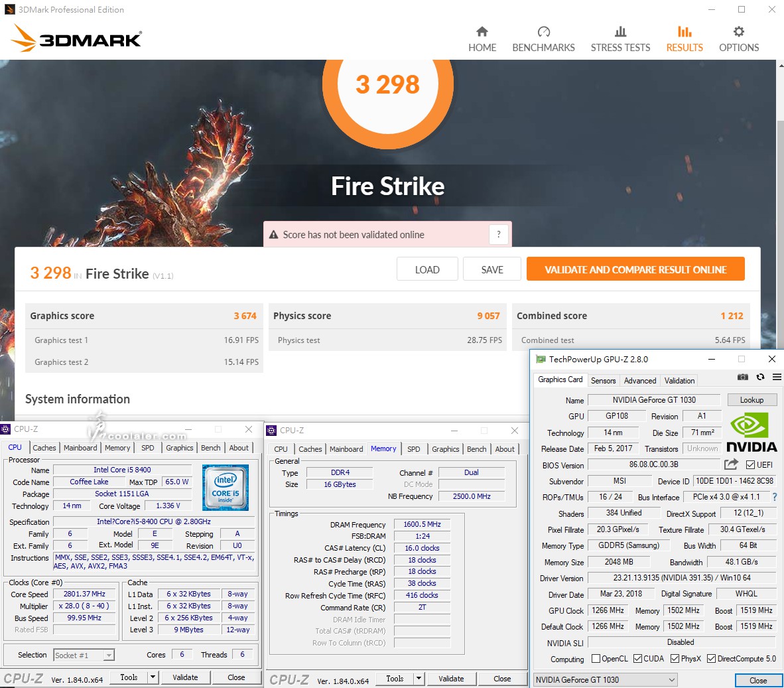This screenshot has height=688, width=784.
Task: Toggle the CUDA checkbox
Action: (637, 659)
